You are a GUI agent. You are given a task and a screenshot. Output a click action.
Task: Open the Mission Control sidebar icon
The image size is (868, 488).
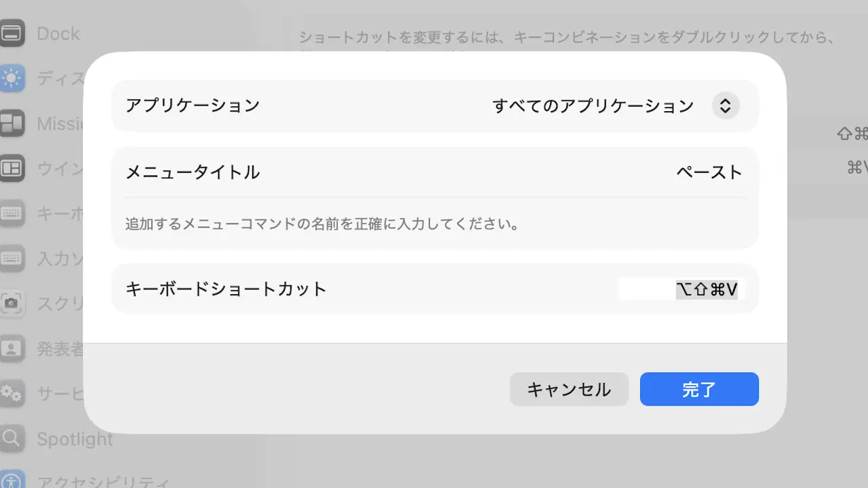12,123
